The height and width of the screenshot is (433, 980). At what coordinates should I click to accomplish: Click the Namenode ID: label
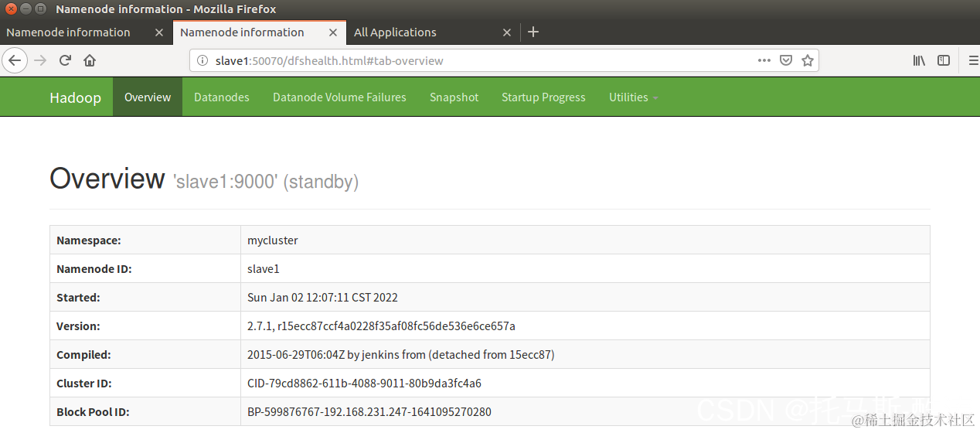94,269
